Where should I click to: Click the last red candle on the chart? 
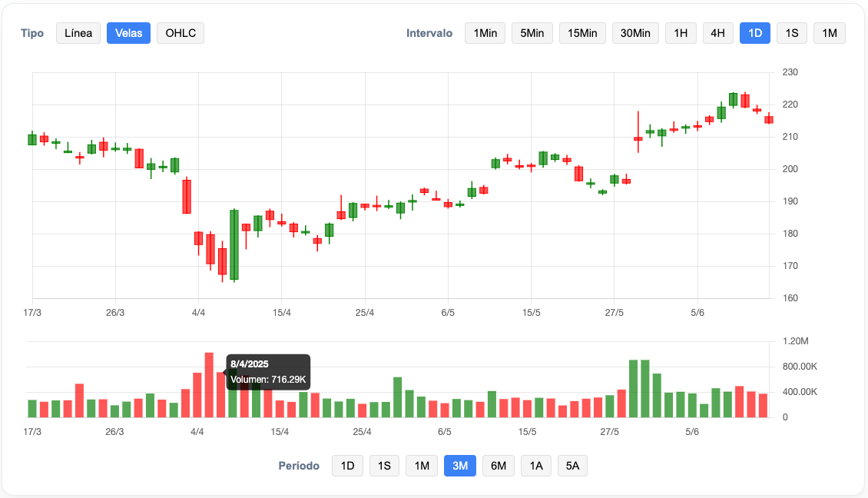(x=769, y=119)
